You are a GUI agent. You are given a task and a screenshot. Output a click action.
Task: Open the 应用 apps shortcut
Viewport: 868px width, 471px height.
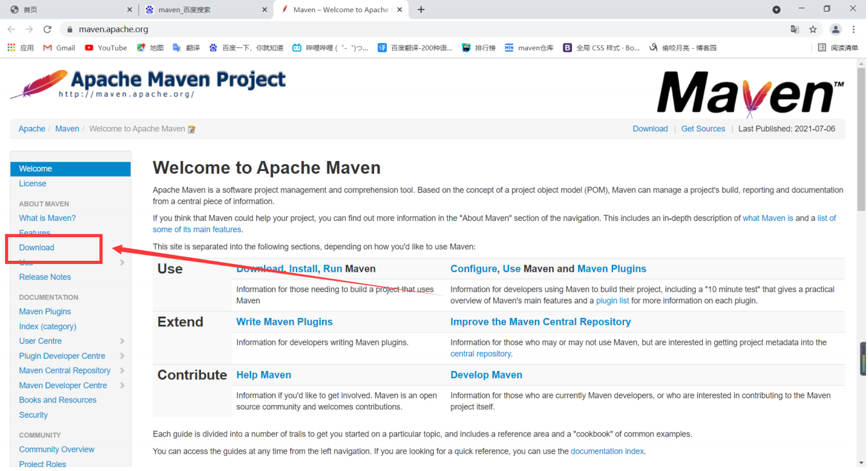[x=20, y=47]
